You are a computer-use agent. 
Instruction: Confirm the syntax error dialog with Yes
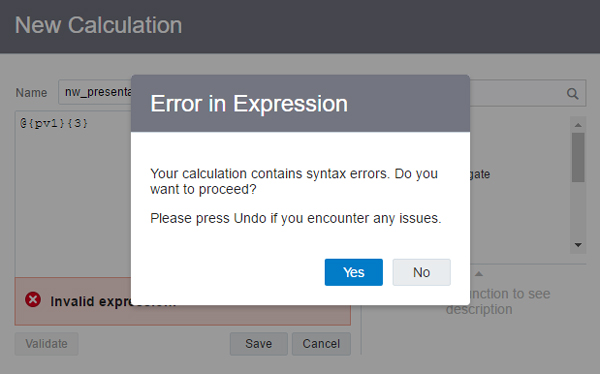click(x=354, y=272)
